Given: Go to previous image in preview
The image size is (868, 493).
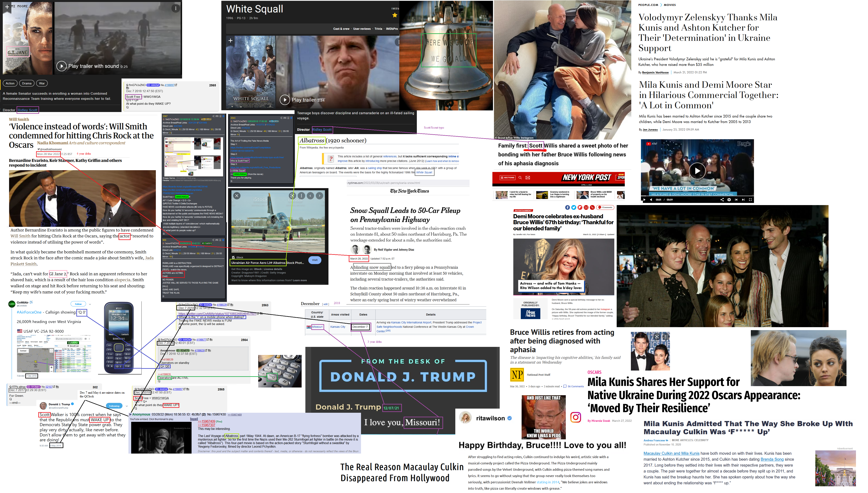Looking at the screenshot, I should tap(310, 196).
